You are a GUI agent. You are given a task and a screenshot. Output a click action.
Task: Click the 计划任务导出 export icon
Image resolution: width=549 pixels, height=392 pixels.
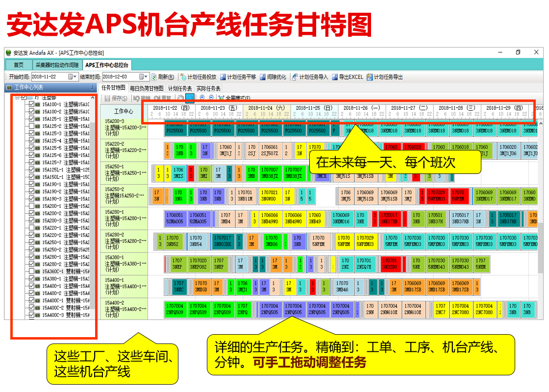tap(370, 77)
